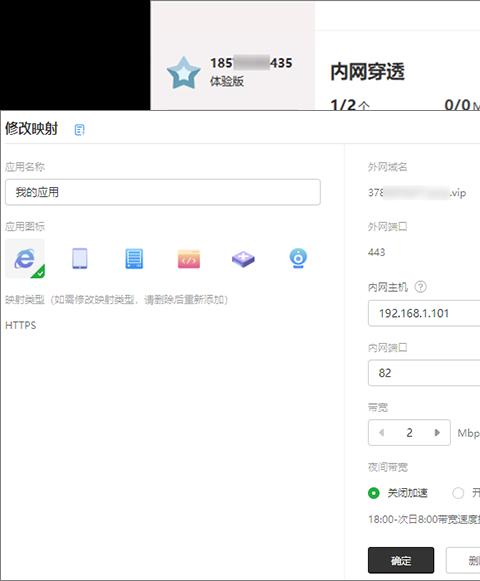This screenshot has width=480, height=581.
Task: Click the star account avatar icon
Action: (x=183, y=73)
